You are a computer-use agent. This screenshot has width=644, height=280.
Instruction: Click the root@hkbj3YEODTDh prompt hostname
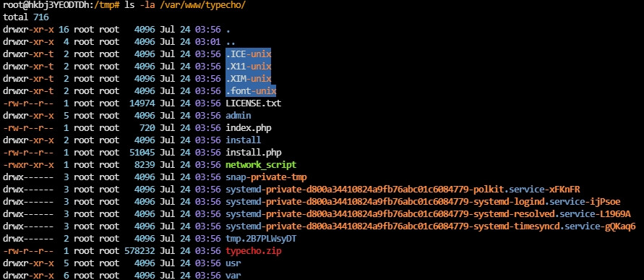click(x=46, y=5)
